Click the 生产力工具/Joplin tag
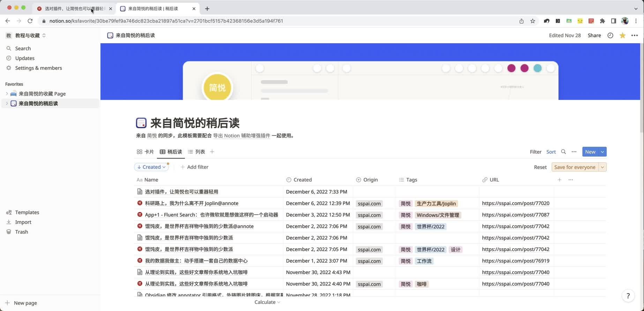The height and width of the screenshot is (311, 644). tap(436, 204)
